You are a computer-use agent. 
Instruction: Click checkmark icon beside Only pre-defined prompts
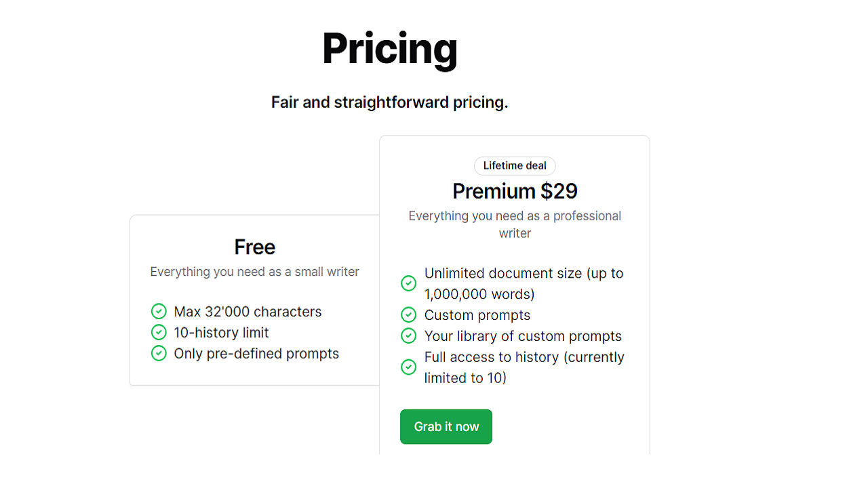tap(159, 354)
